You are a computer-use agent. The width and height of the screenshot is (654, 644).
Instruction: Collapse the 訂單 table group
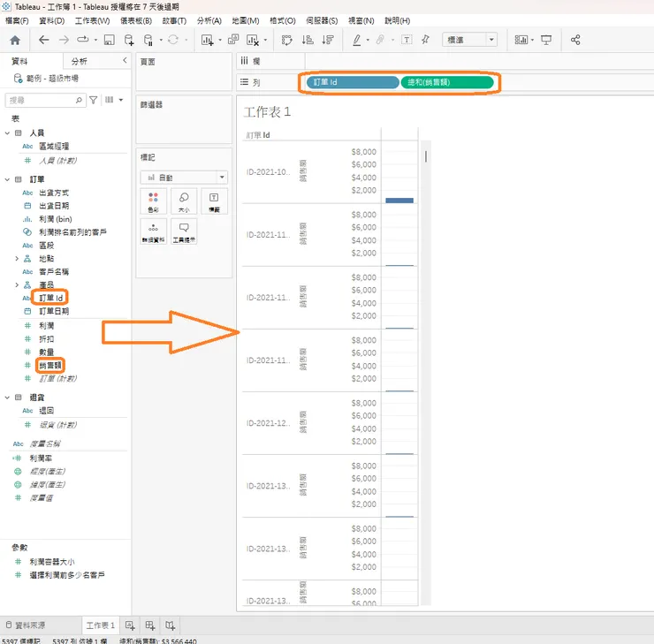7,179
